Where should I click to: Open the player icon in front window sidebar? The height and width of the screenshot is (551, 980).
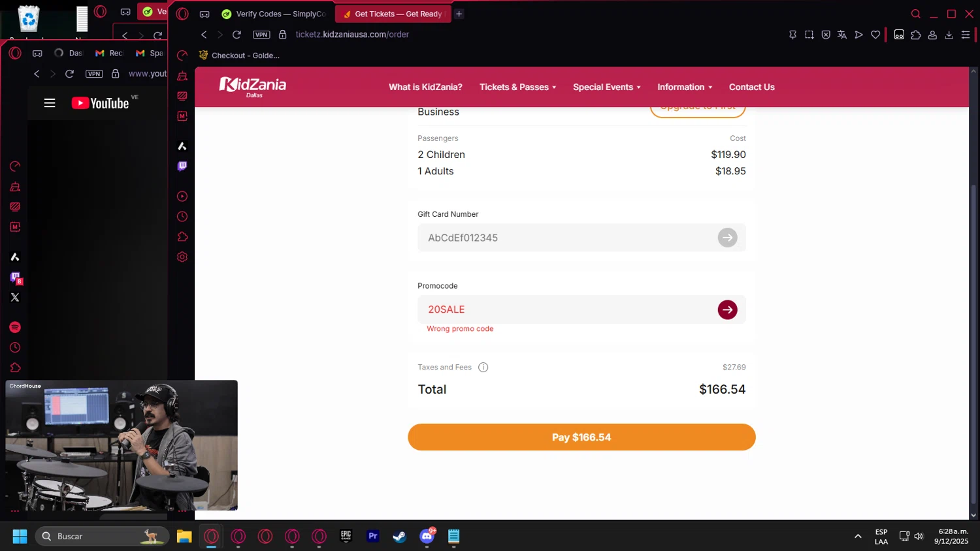[182, 196]
